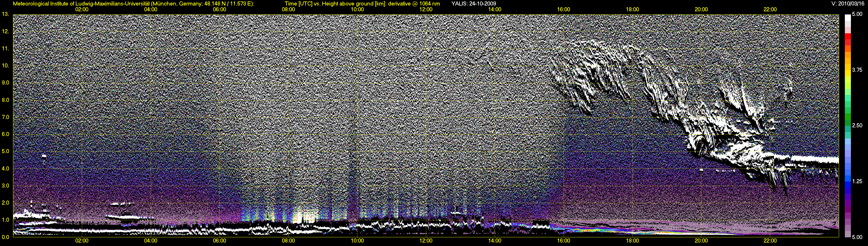Click the 08:00 label on the top time axis
The image size is (868, 246).
tap(288, 10)
